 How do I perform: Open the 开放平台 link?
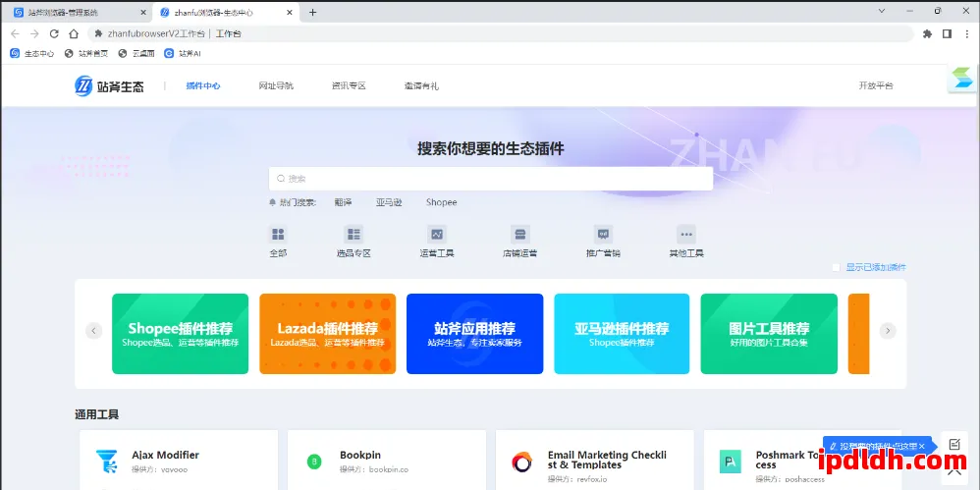tap(876, 85)
